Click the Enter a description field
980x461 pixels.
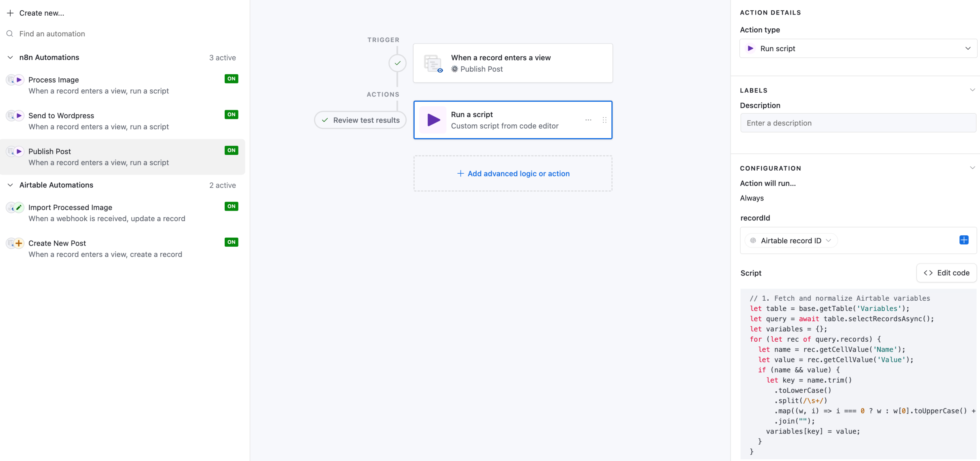pos(858,123)
